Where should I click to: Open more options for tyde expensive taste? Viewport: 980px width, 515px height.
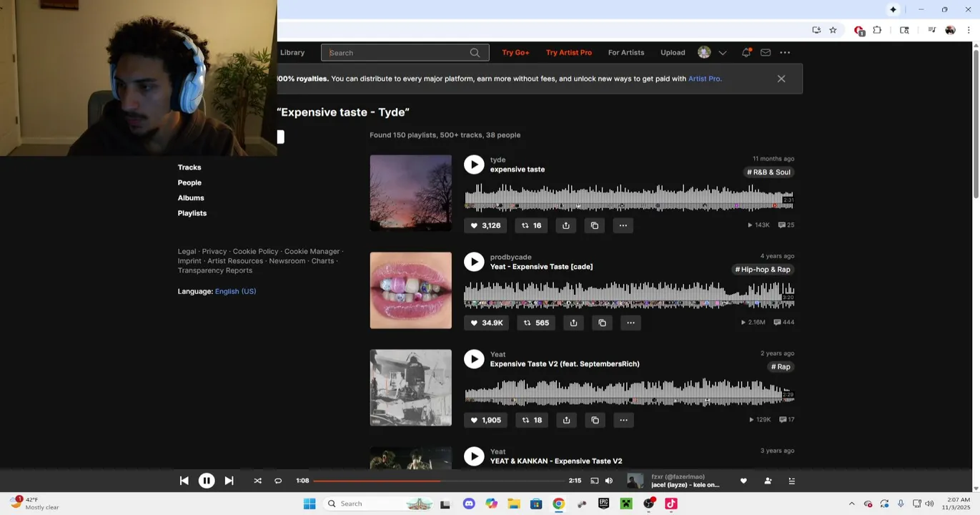coord(623,225)
